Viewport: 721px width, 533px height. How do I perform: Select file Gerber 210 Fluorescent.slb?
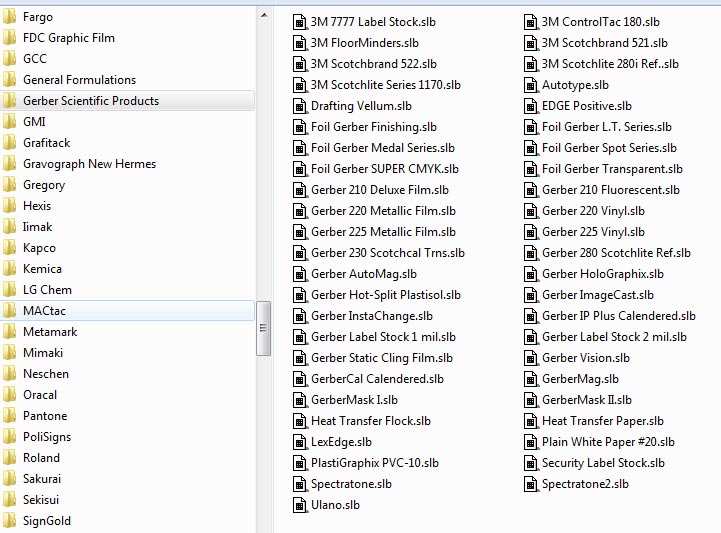(x=610, y=190)
